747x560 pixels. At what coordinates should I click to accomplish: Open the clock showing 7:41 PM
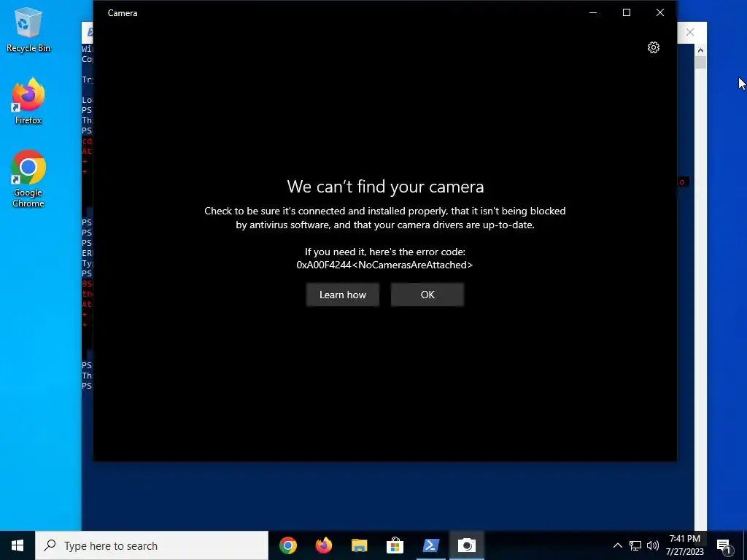tap(684, 545)
